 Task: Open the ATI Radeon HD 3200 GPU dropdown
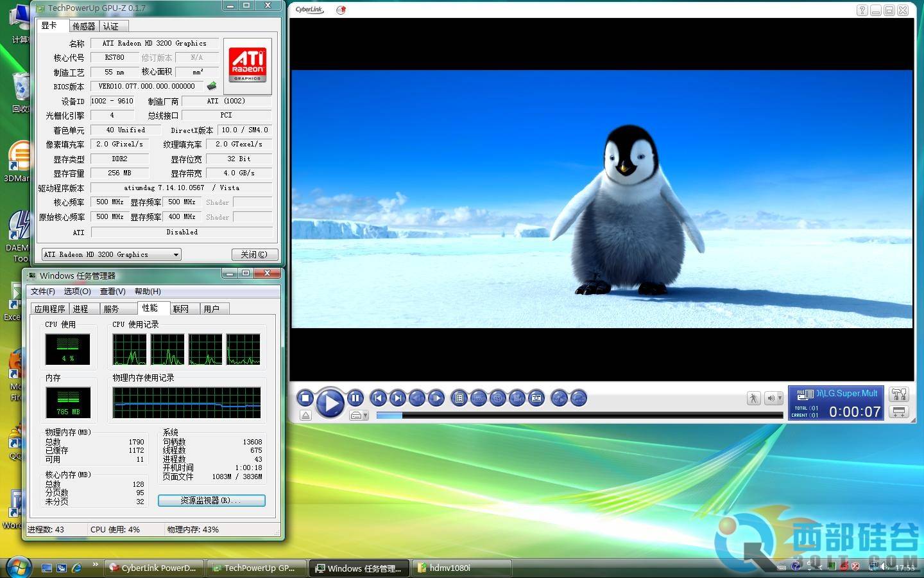click(112, 254)
